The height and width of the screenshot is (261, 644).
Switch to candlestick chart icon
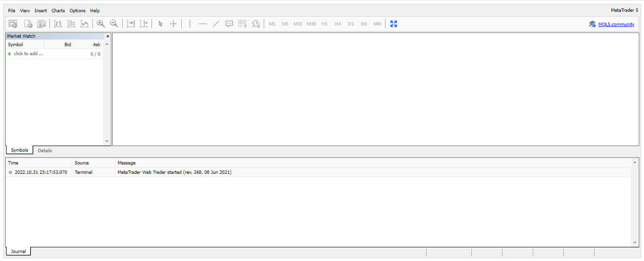coord(71,24)
